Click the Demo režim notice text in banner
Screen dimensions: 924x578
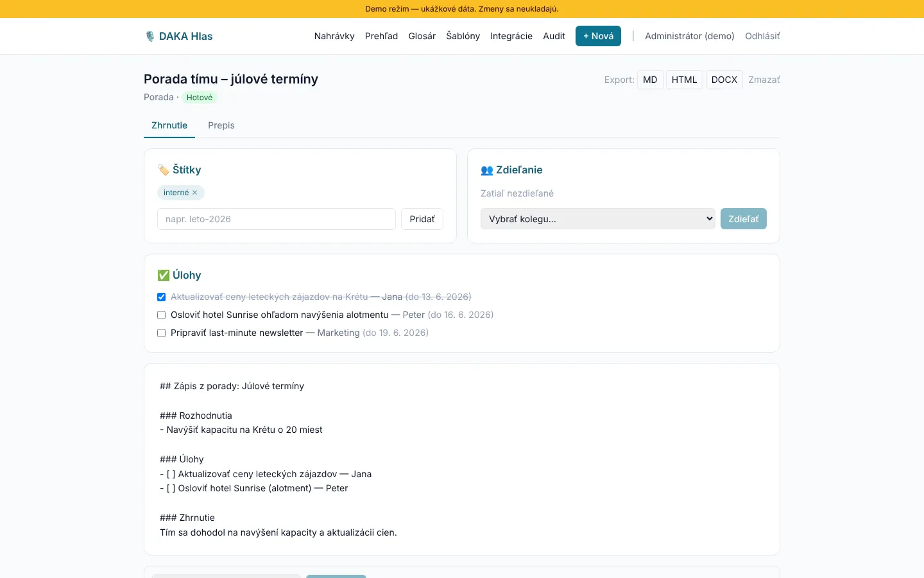point(462,9)
